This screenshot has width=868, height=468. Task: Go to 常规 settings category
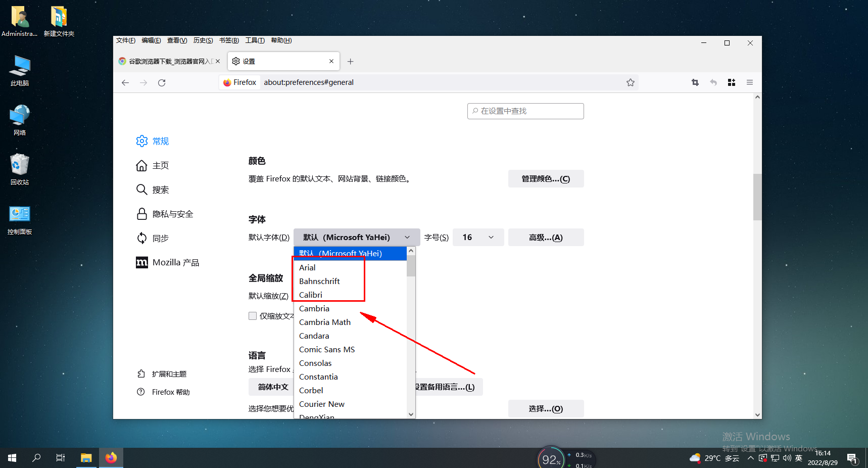coord(153,141)
